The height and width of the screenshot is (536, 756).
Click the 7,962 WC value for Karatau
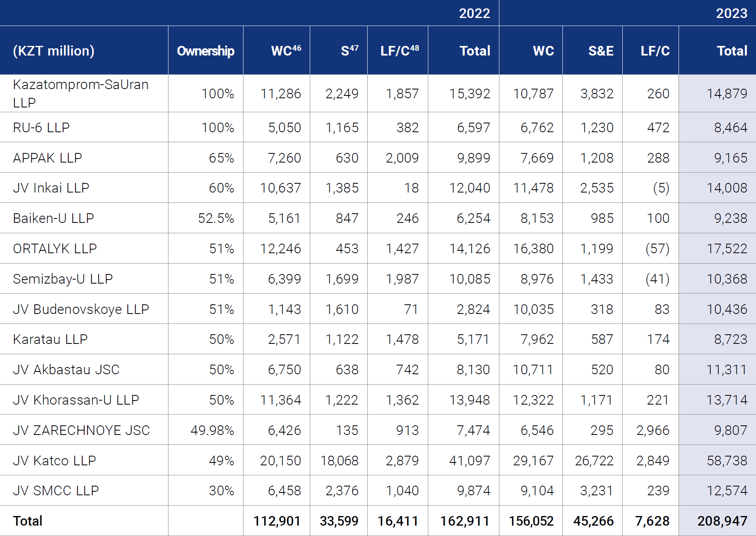537,339
